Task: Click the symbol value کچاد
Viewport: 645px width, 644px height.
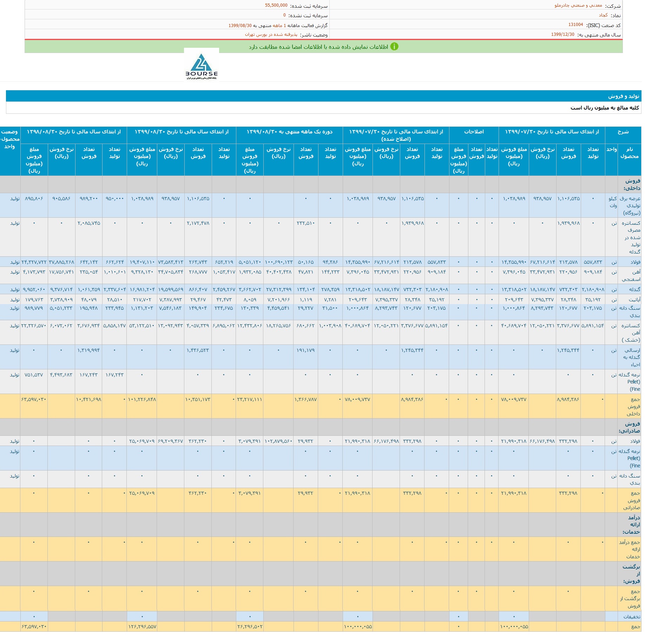Action: (x=603, y=15)
